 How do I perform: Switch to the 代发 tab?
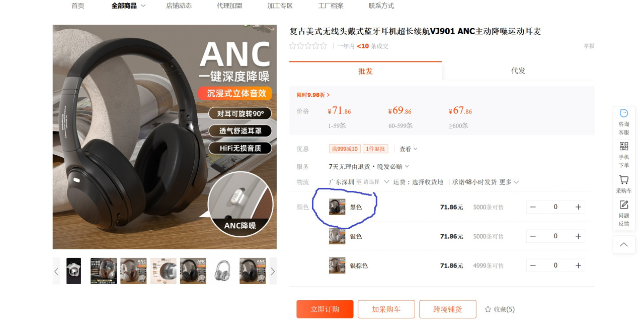click(518, 71)
